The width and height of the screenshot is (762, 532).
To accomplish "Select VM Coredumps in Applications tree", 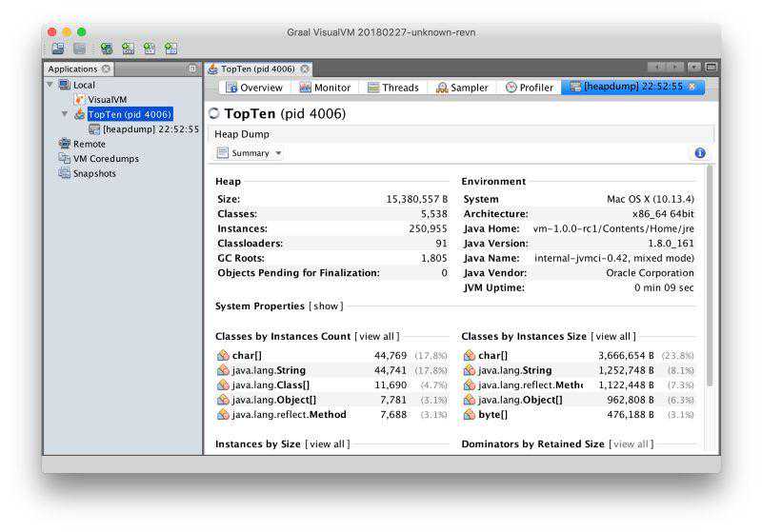I will pyautogui.click(x=105, y=159).
